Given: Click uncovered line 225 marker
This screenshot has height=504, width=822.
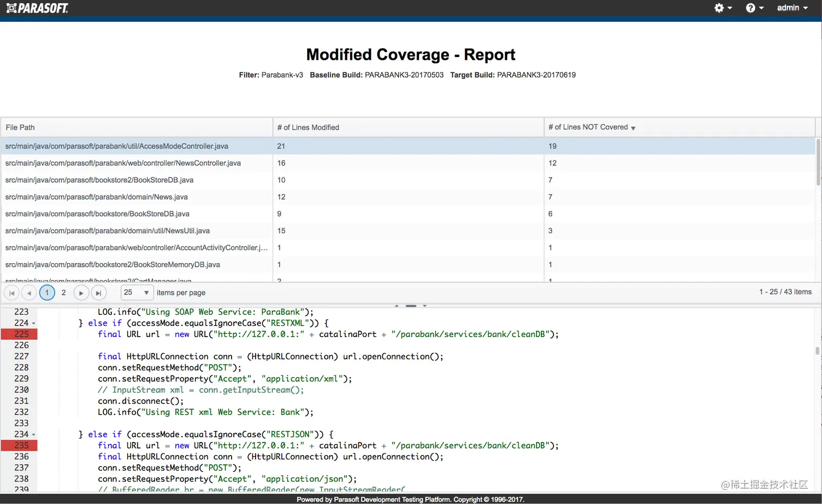Looking at the screenshot, I should [x=19, y=334].
